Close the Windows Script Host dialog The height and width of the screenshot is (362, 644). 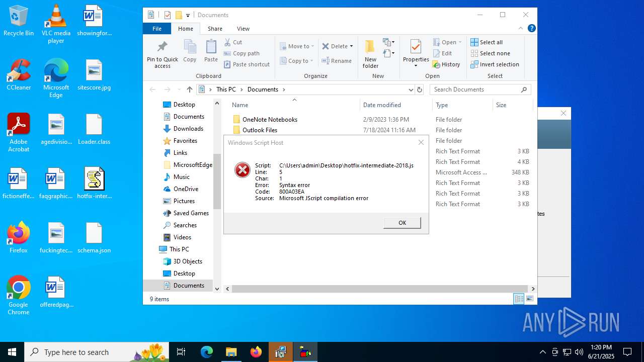(x=421, y=142)
